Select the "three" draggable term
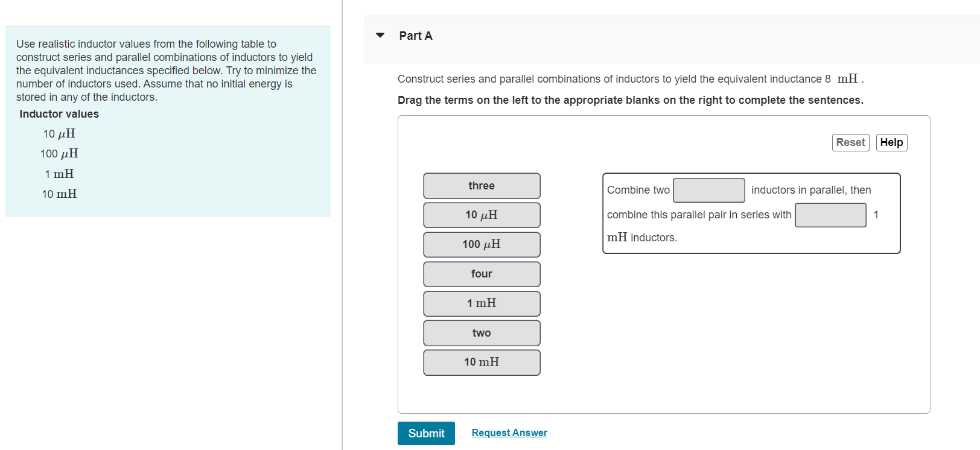This screenshot has height=450, width=980. [x=481, y=185]
